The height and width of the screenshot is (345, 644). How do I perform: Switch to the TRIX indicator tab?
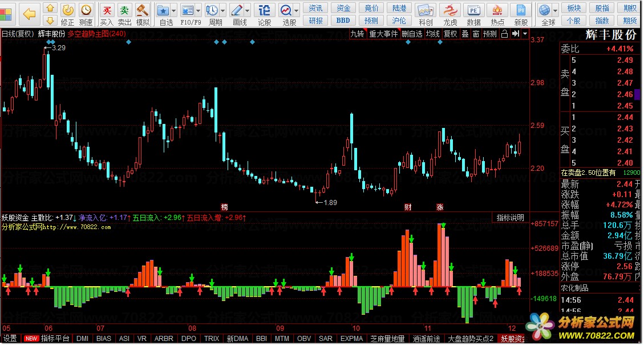212,338
